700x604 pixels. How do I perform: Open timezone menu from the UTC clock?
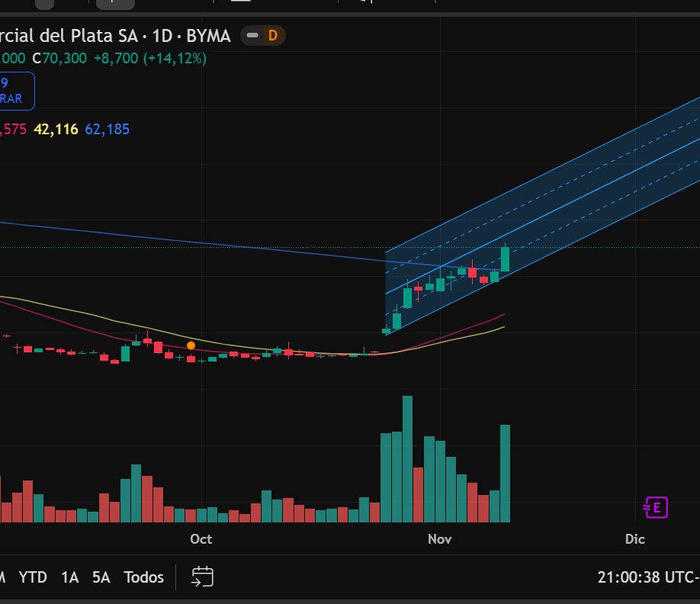[x=648, y=577]
